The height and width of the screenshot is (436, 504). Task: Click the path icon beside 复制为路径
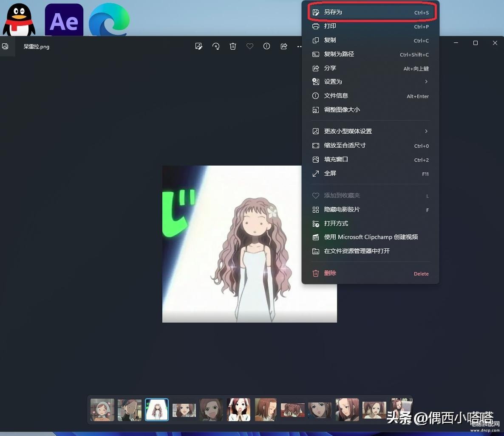pos(316,54)
